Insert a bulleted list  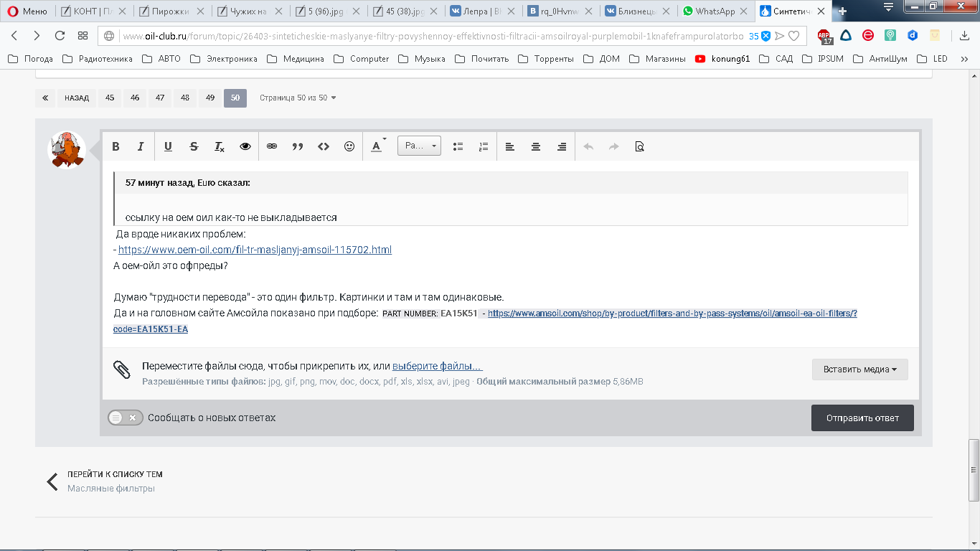click(458, 146)
